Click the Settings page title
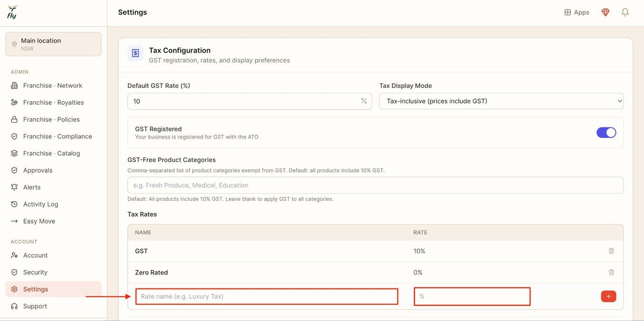Screen dimensions: 644x321 click(132, 13)
